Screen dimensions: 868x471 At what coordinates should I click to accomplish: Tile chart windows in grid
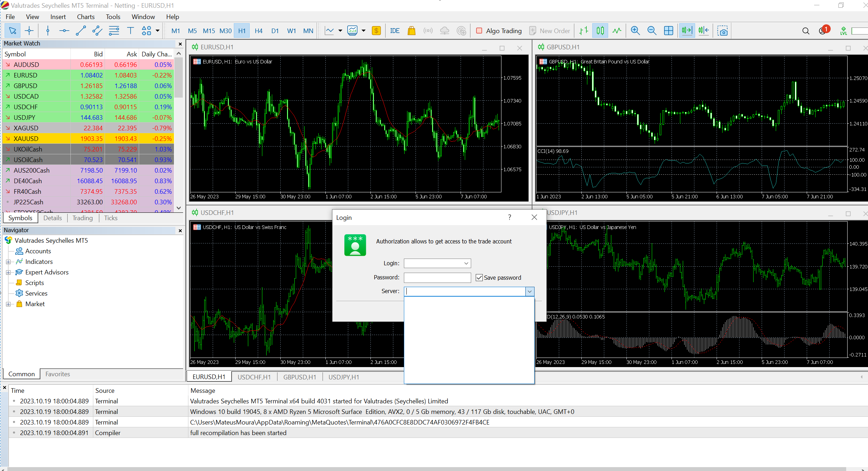(668, 31)
